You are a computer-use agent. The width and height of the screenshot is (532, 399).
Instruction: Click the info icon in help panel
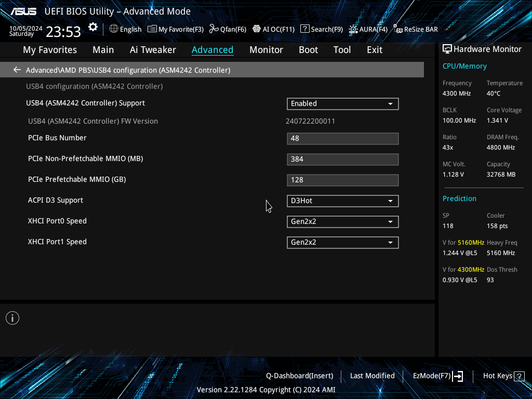click(12, 318)
